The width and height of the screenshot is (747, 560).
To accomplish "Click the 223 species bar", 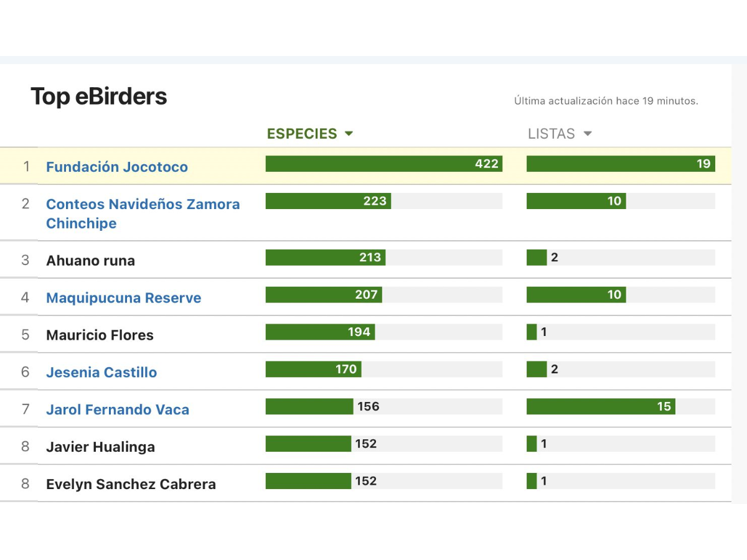I will tap(328, 201).
